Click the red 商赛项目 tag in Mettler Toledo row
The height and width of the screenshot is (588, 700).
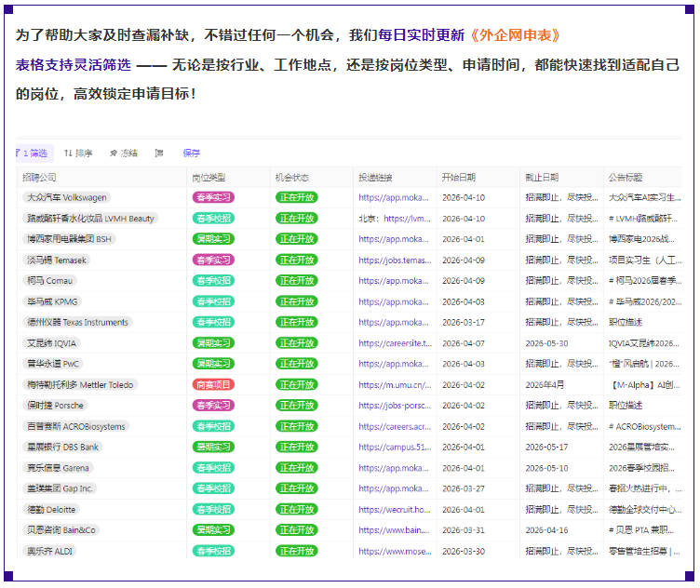[x=213, y=384]
